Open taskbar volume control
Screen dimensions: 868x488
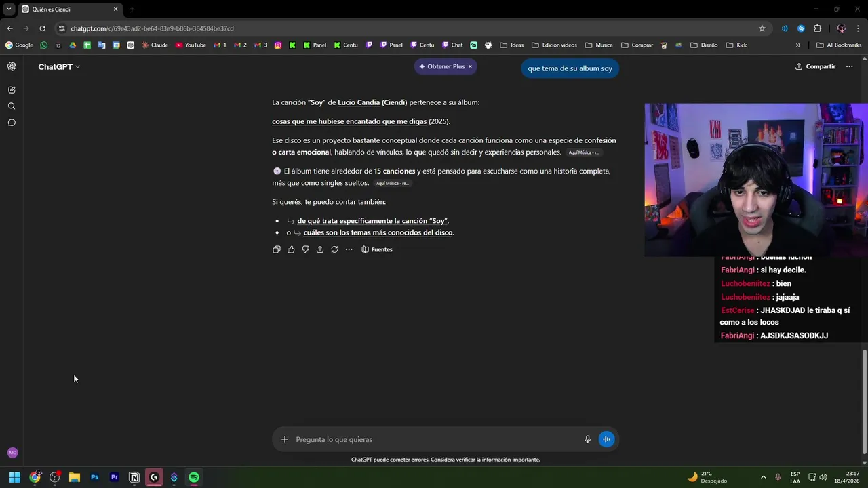click(x=823, y=477)
